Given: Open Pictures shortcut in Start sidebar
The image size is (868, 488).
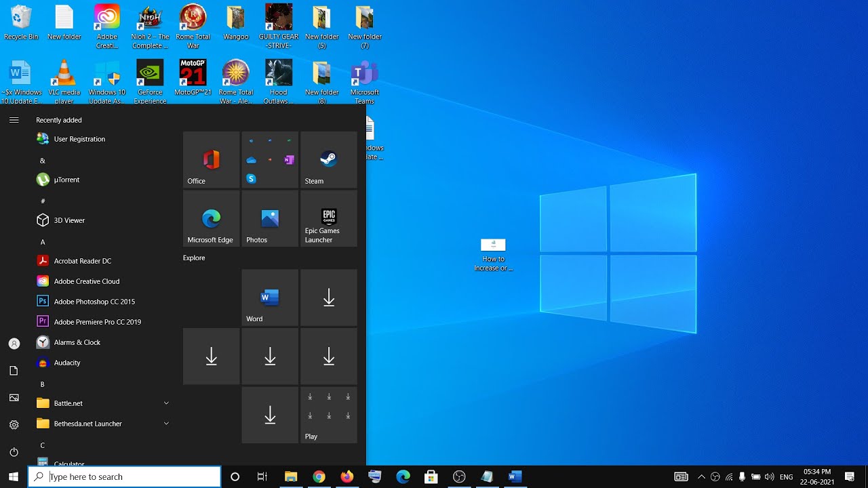Looking at the screenshot, I should point(14,398).
